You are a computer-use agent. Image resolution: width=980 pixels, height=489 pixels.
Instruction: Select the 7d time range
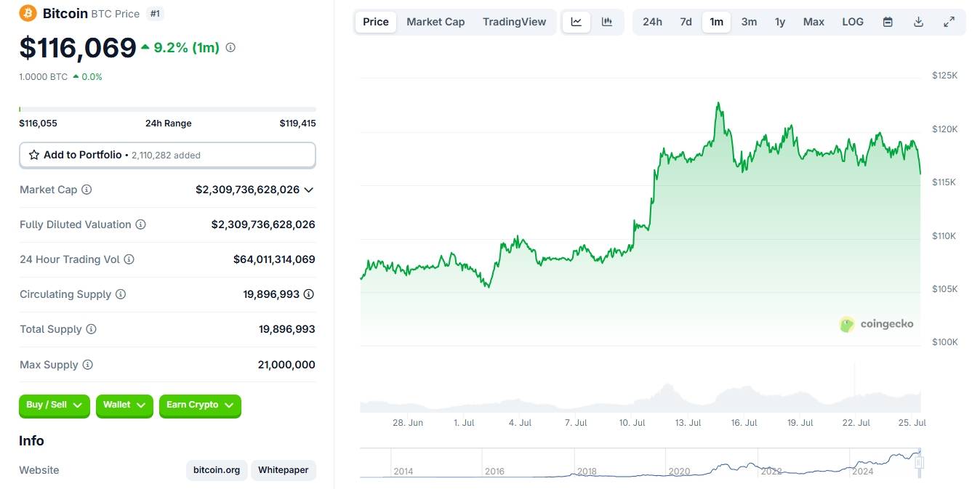686,22
